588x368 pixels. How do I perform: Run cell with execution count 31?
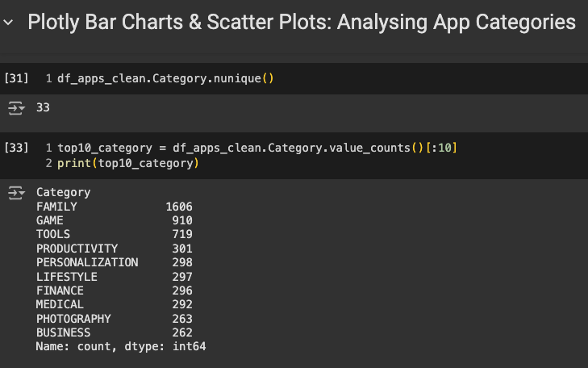point(16,78)
